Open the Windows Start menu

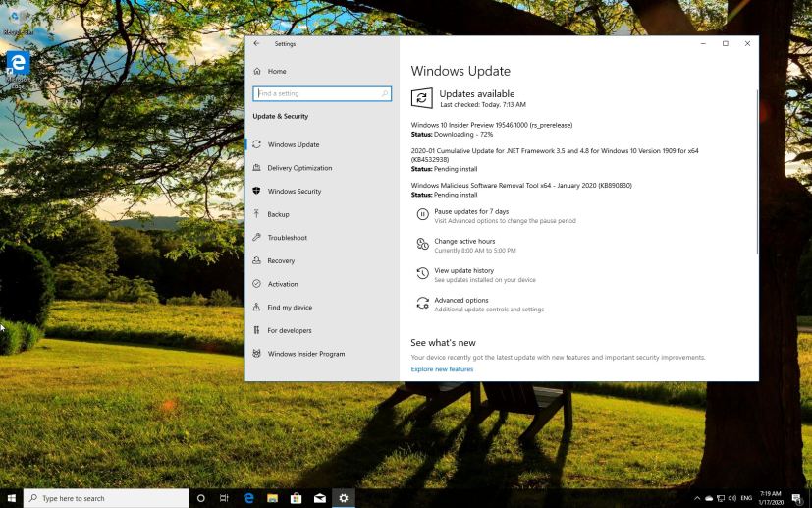[12, 498]
